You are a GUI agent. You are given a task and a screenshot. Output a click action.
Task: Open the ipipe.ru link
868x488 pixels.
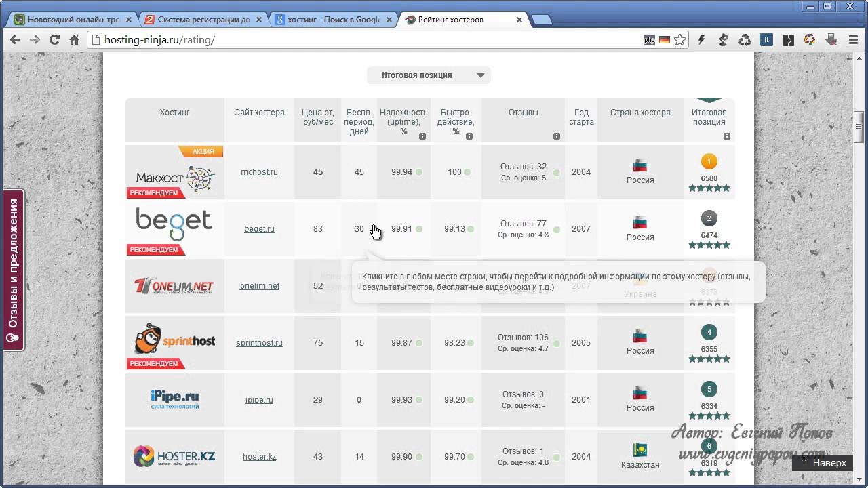259,400
